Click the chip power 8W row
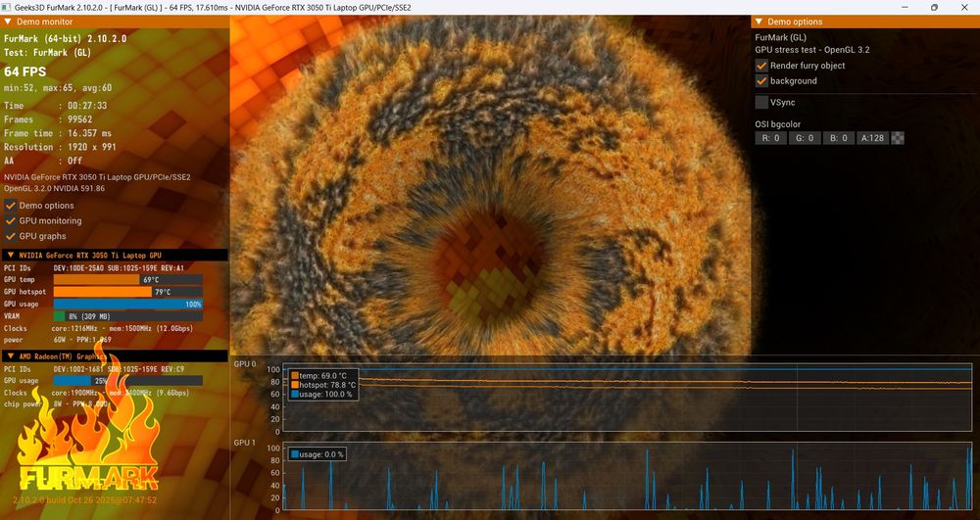 tap(58, 404)
